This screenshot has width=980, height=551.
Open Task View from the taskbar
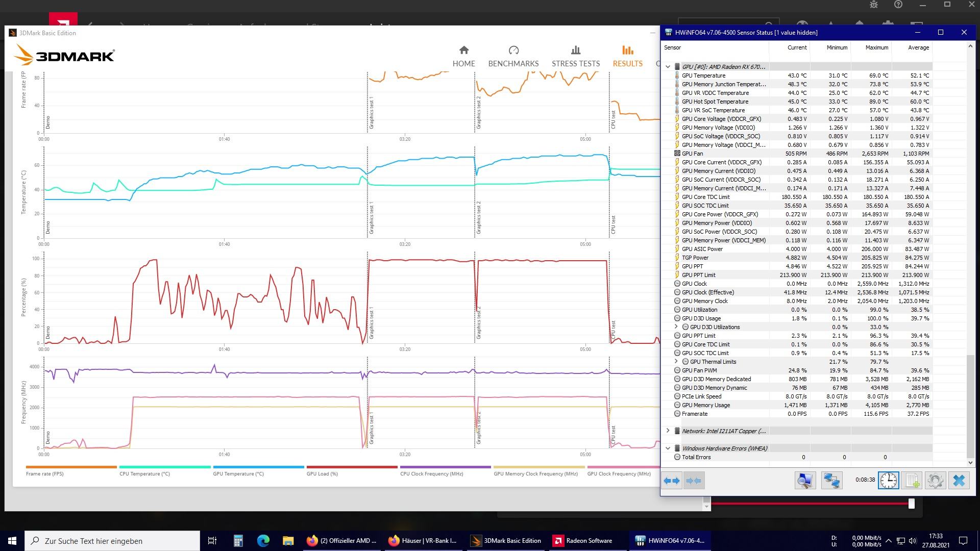(x=212, y=541)
